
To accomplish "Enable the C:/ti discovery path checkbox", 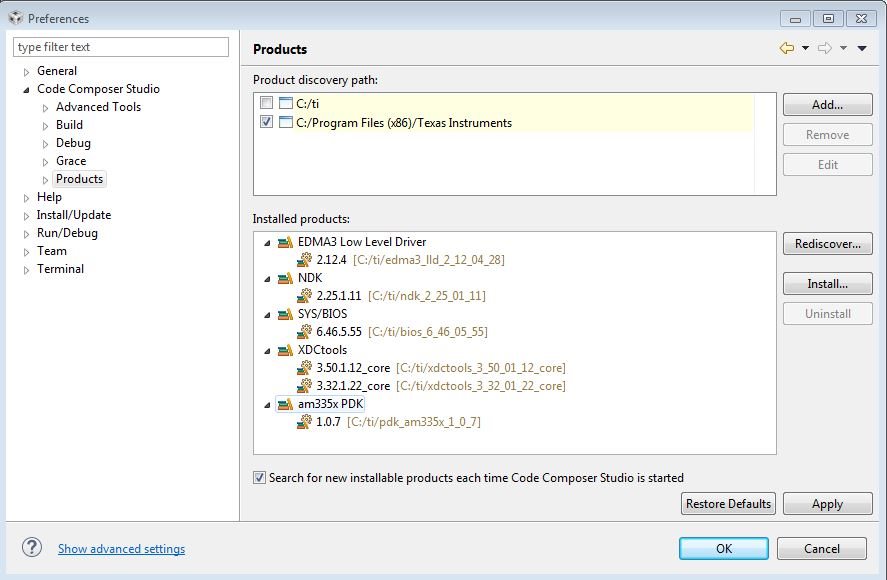I will point(266,103).
